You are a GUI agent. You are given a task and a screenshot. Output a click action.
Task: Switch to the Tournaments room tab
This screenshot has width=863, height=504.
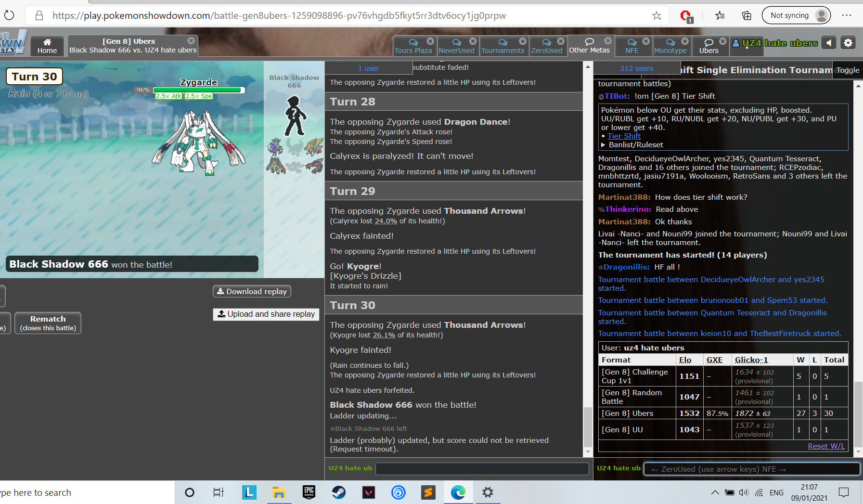click(503, 46)
